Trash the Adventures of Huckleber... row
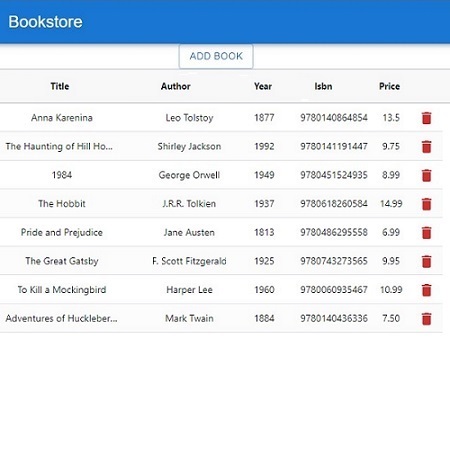 point(426,319)
